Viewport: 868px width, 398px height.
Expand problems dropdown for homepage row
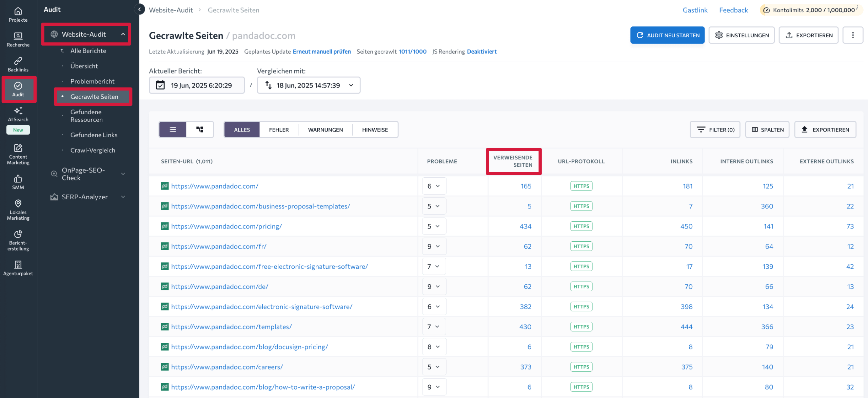coord(434,186)
